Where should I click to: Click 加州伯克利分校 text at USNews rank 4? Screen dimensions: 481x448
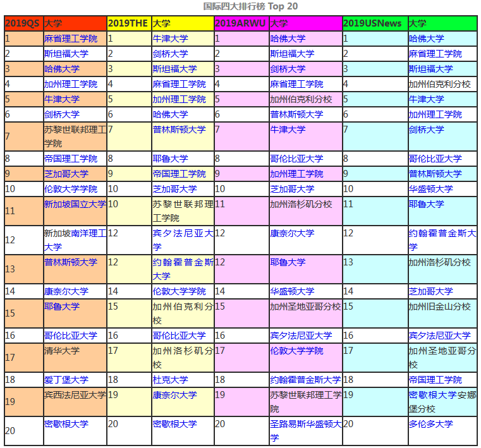pyautogui.click(x=439, y=84)
